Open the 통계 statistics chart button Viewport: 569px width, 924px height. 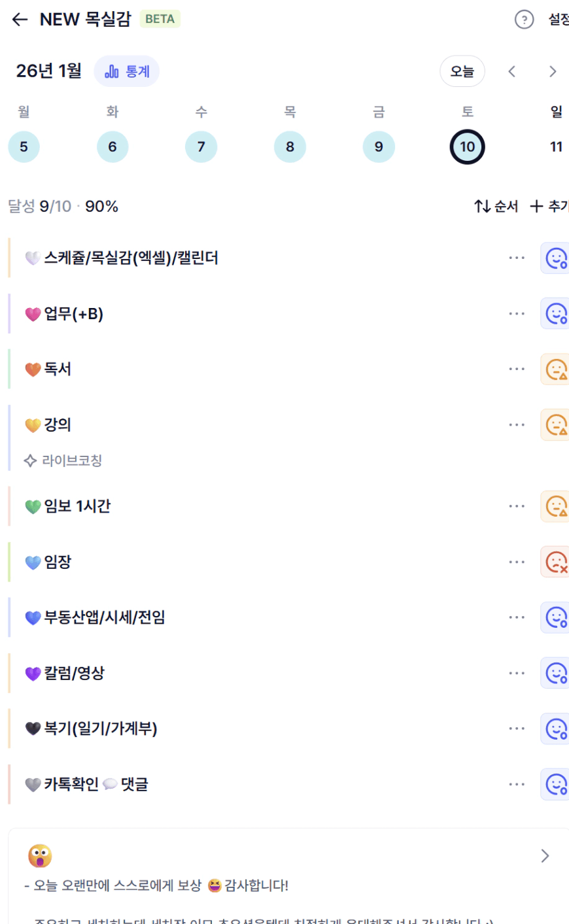click(127, 71)
